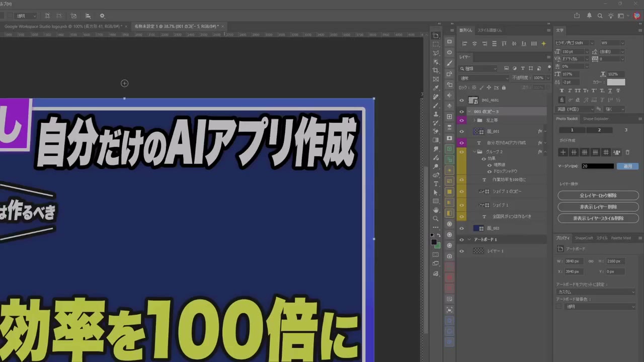Click the single cross guide icon
Image resolution: width=644 pixels, height=362 pixels.
pyautogui.click(x=563, y=152)
